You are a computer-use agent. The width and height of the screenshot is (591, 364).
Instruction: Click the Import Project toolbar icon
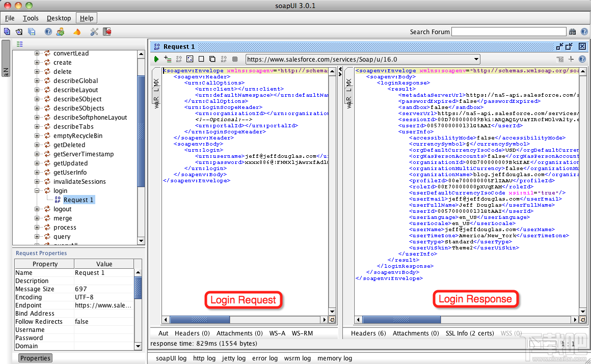19,32
